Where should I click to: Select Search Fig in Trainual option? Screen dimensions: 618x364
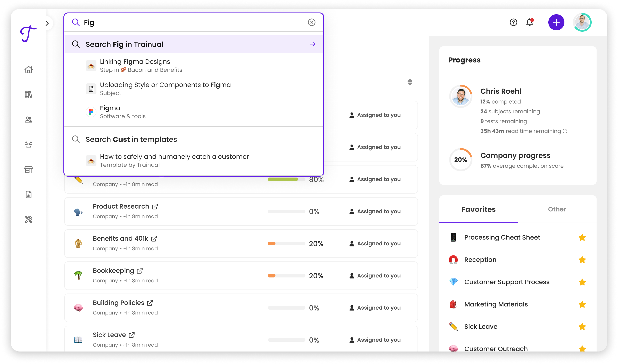[x=194, y=44]
